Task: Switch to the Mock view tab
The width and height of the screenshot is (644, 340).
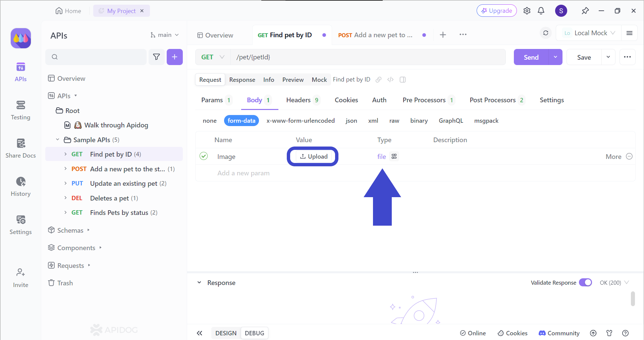Action: click(x=319, y=79)
